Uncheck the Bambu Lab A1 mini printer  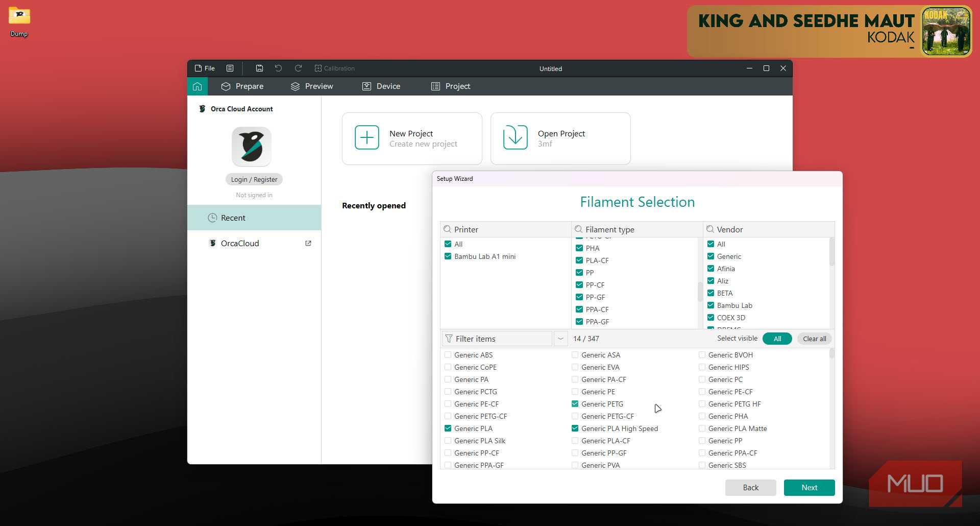click(x=448, y=256)
